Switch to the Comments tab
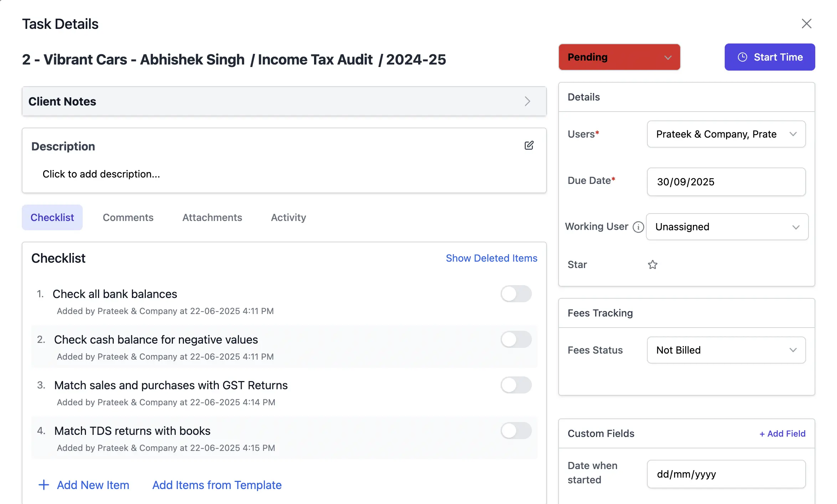This screenshot has width=837, height=504. click(x=128, y=217)
